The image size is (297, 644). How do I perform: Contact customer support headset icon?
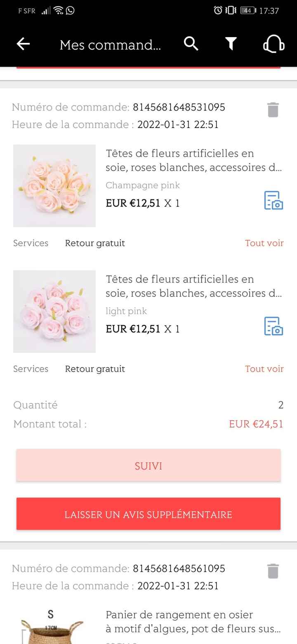click(x=273, y=44)
